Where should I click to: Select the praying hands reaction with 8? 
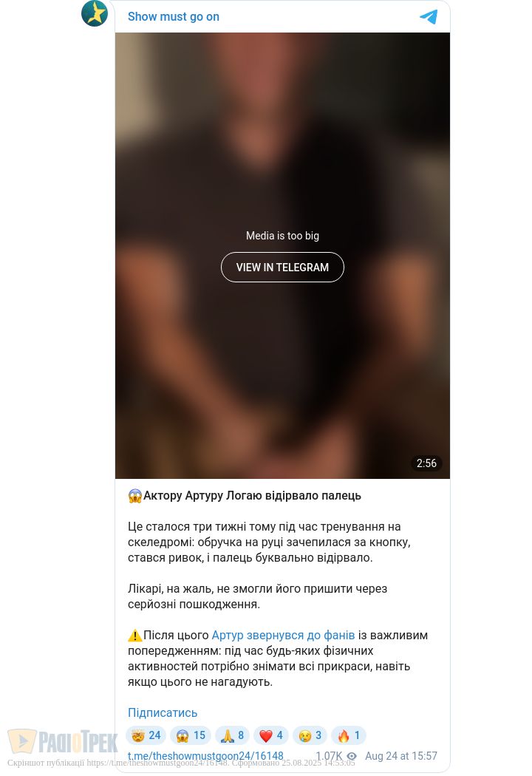click(x=232, y=735)
